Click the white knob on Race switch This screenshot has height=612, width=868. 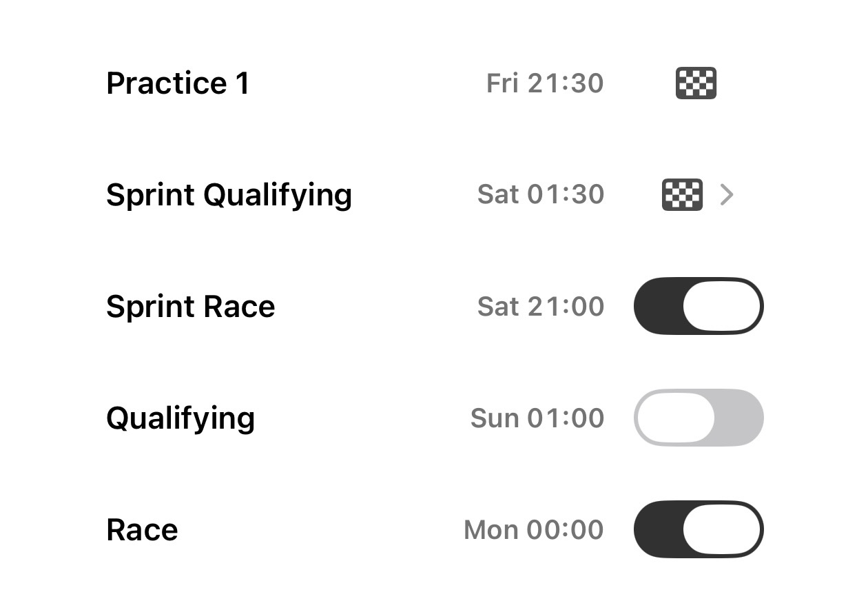tap(722, 529)
